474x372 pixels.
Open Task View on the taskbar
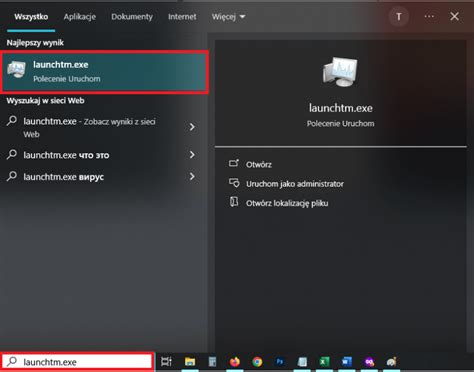point(166,362)
